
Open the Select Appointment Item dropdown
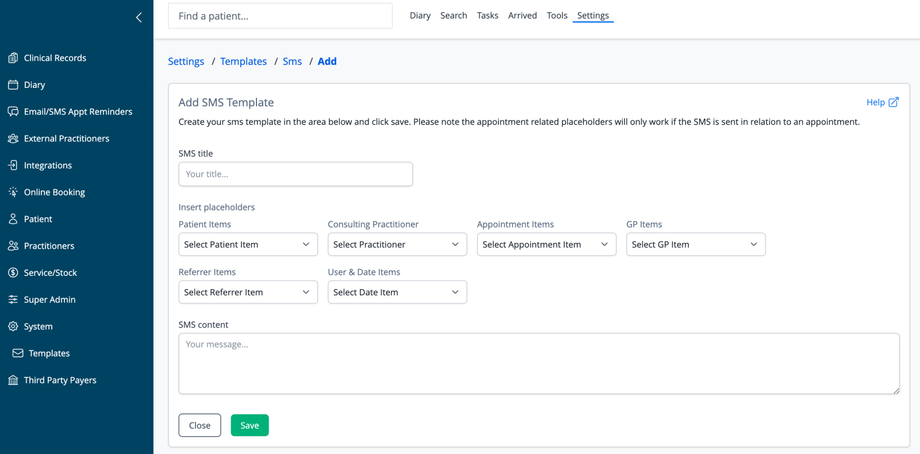(546, 245)
